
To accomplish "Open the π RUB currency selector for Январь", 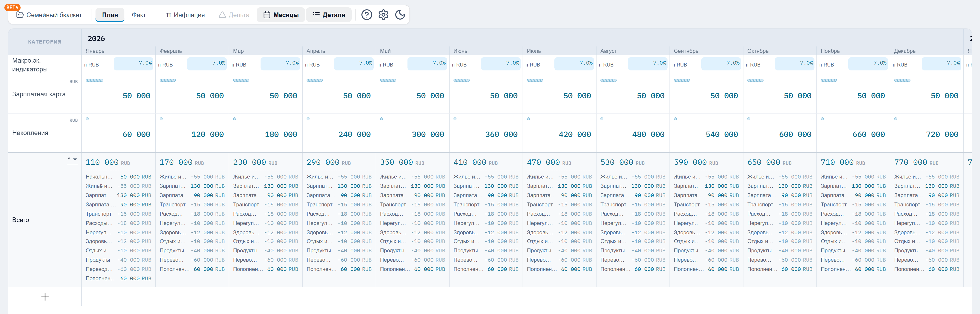I will [x=91, y=65].
